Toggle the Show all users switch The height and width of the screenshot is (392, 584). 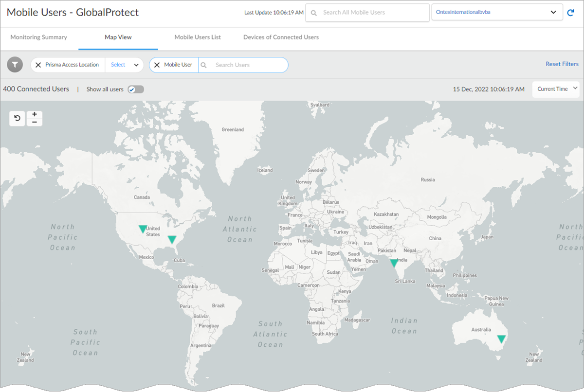pos(135,89)
